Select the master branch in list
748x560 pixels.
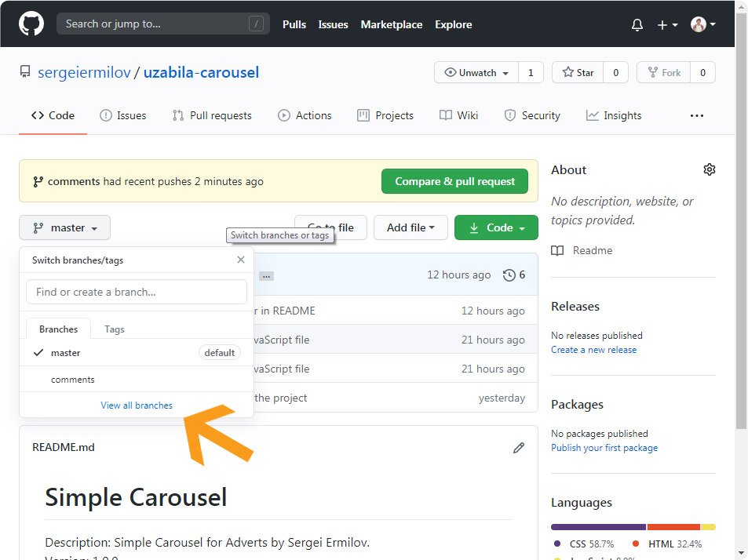pyautogui.click(x=66, y=353)
